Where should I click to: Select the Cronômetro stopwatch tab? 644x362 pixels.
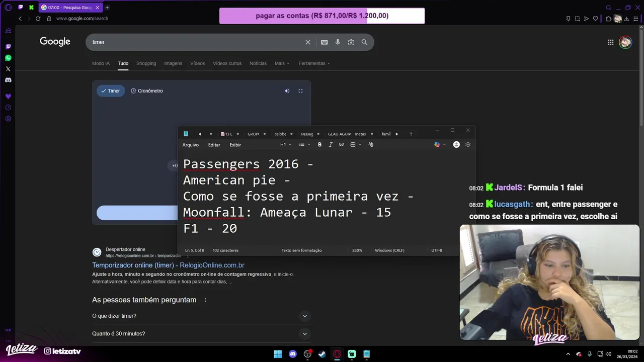coord(147,91)
